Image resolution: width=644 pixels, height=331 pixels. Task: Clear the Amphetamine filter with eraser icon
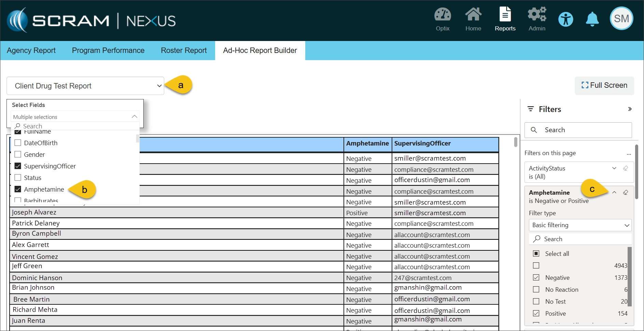click(626, 193)
